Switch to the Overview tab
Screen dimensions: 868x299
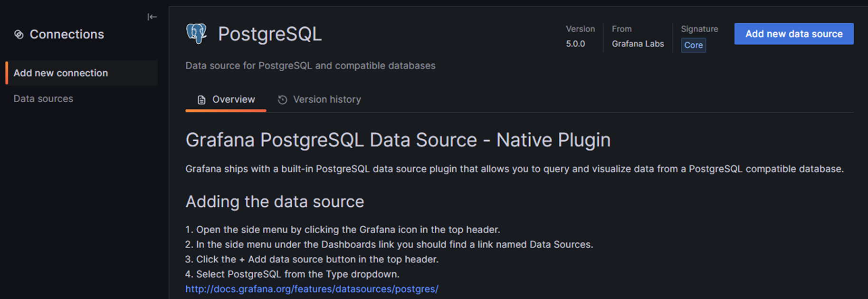tap(233, 99)
